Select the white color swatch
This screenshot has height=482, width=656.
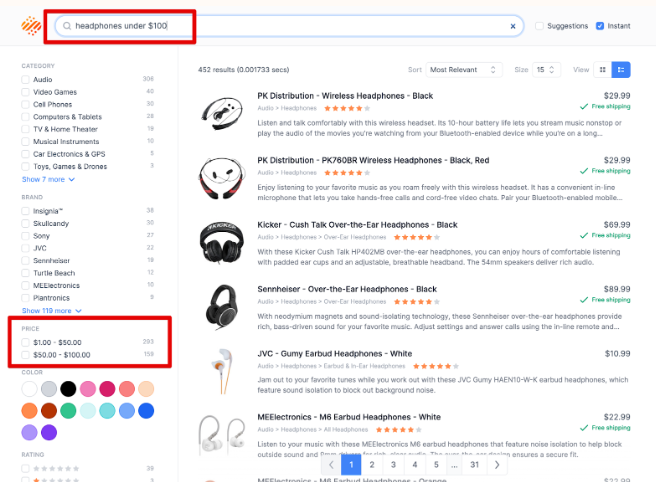click(29, 389)
